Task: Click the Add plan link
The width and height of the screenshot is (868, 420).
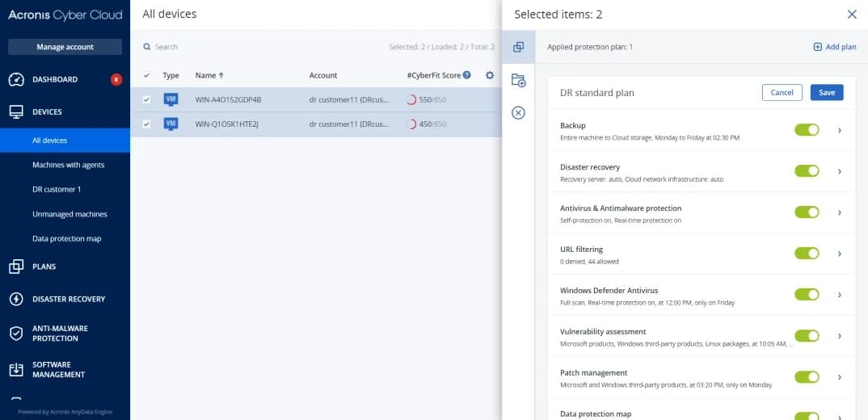Action: pos(835,47)
